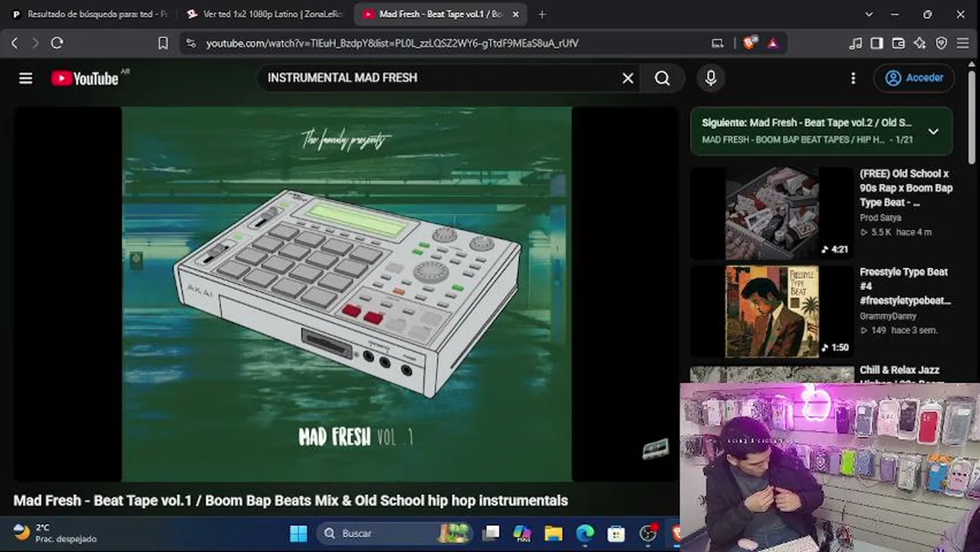Click the magnifier search button
The width and height of the screenshot is (980, 552).
click(663, 78)
